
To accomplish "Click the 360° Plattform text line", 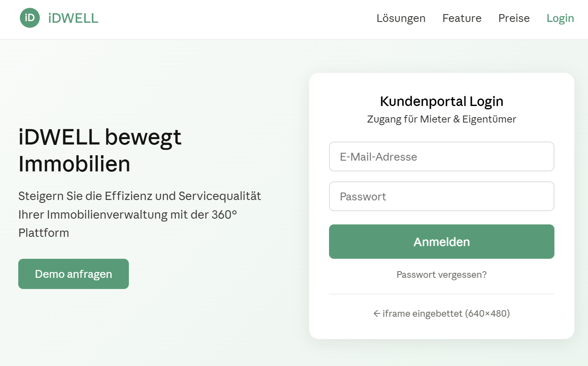I will coord(44,233).
